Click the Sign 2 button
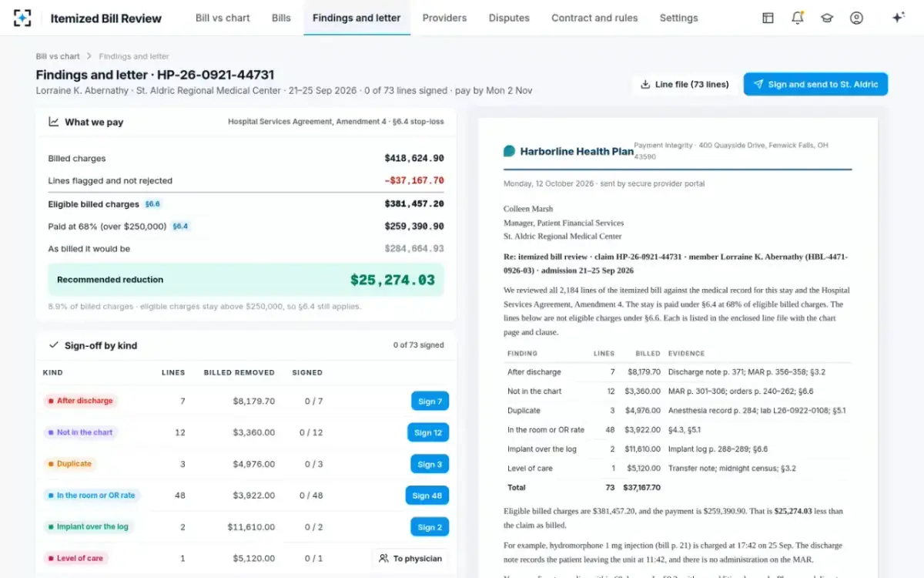 [x=430, y=527]
